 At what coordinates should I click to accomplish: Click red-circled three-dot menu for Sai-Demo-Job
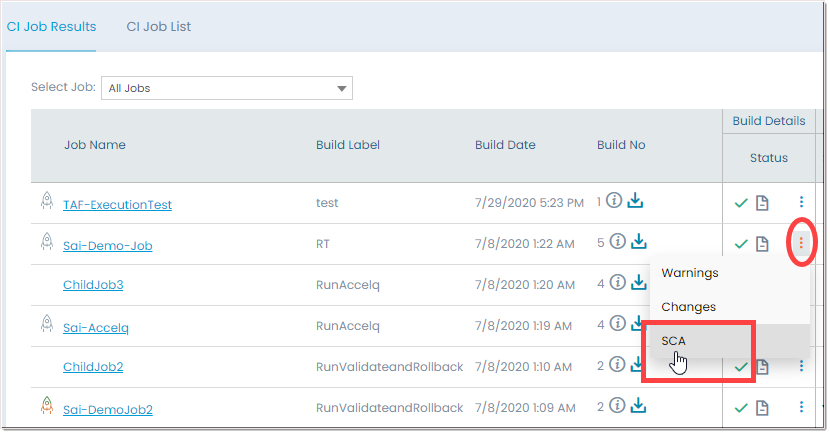tap(801, 242)
